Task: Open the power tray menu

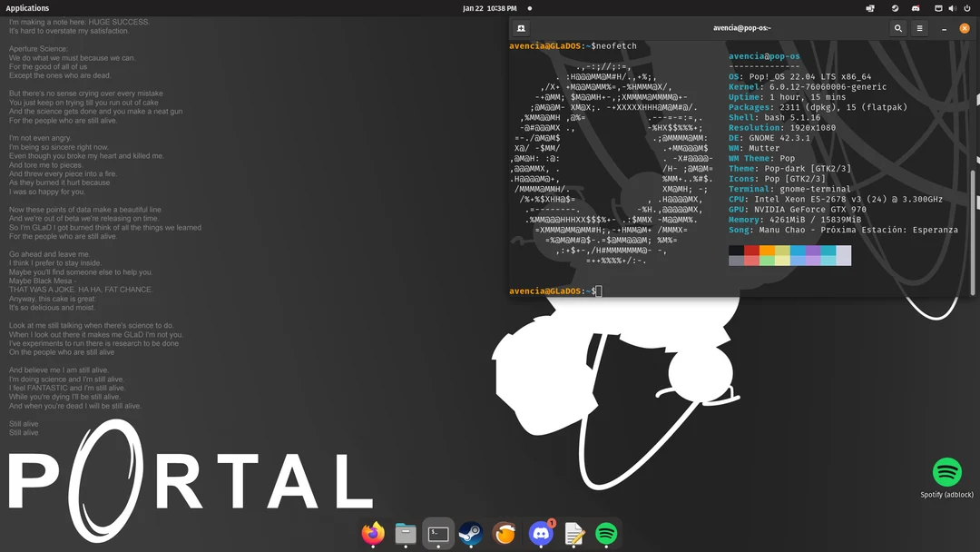Action: [x=966, y=8]
